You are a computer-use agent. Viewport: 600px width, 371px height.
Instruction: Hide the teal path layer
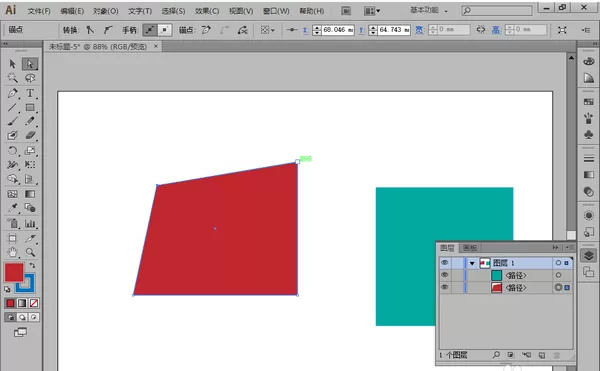point(444,275)
